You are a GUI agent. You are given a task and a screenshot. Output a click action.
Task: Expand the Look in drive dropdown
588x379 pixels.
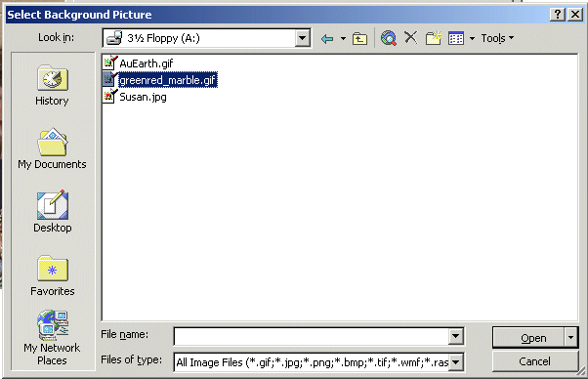tap(302, 38)
